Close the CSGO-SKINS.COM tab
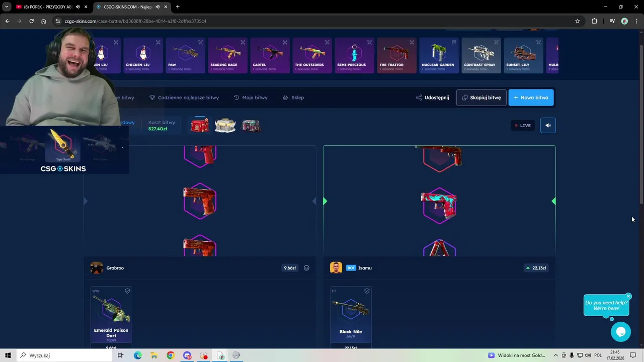 tap(166, 7)
